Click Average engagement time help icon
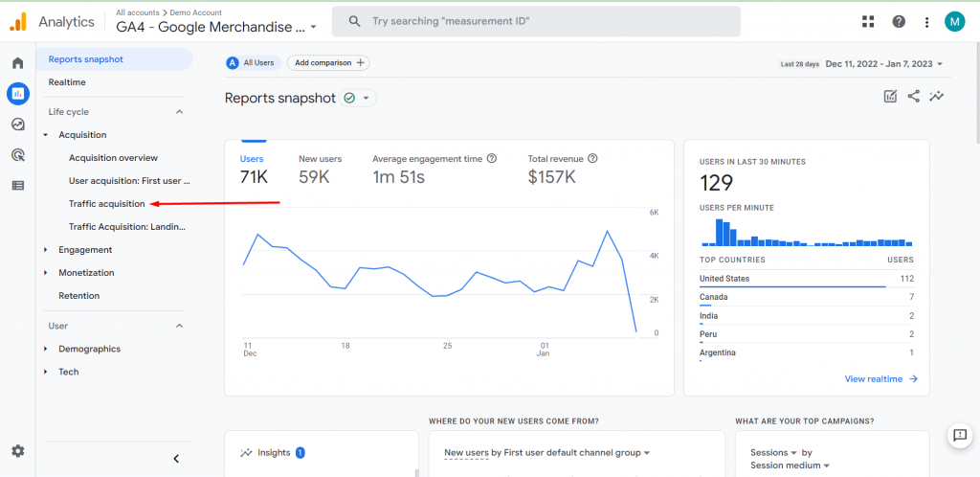The width and height of the screenshot is (980, 477). (x=491, y=159)
